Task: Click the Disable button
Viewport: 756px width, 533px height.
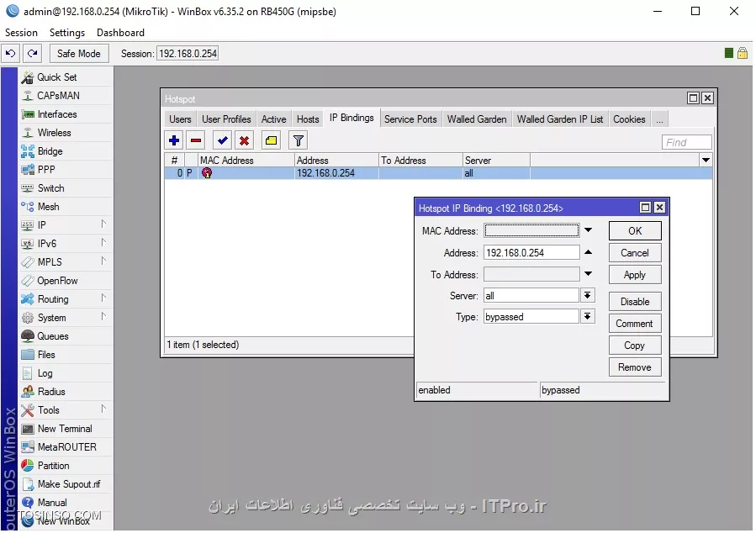Action: (635, 302)
